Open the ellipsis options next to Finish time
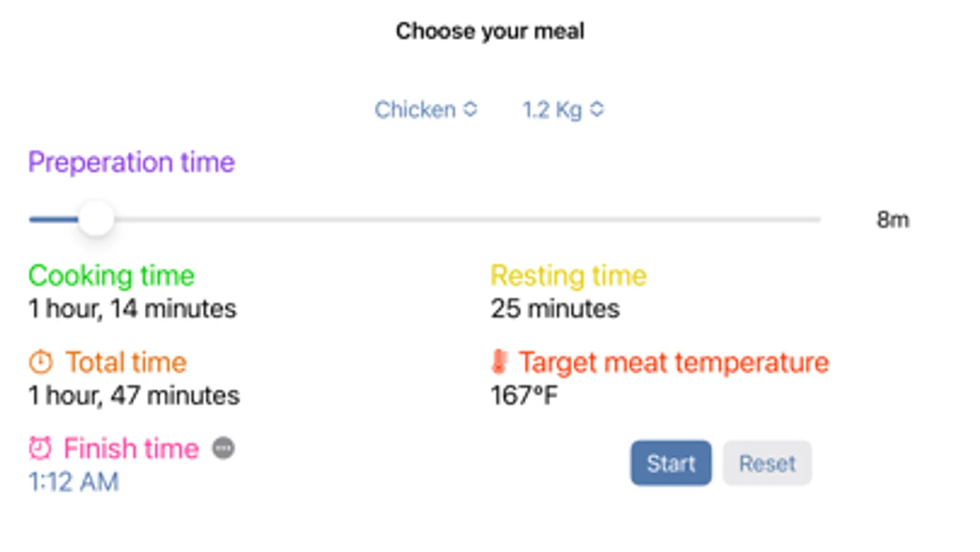Screen dimensions: 980x552 (x=224, y=448)
